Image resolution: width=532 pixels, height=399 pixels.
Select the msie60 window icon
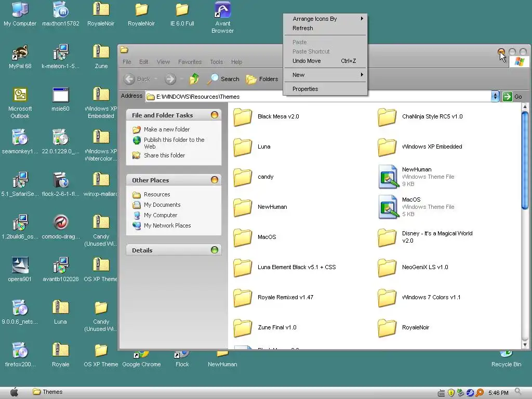point(60,99)
